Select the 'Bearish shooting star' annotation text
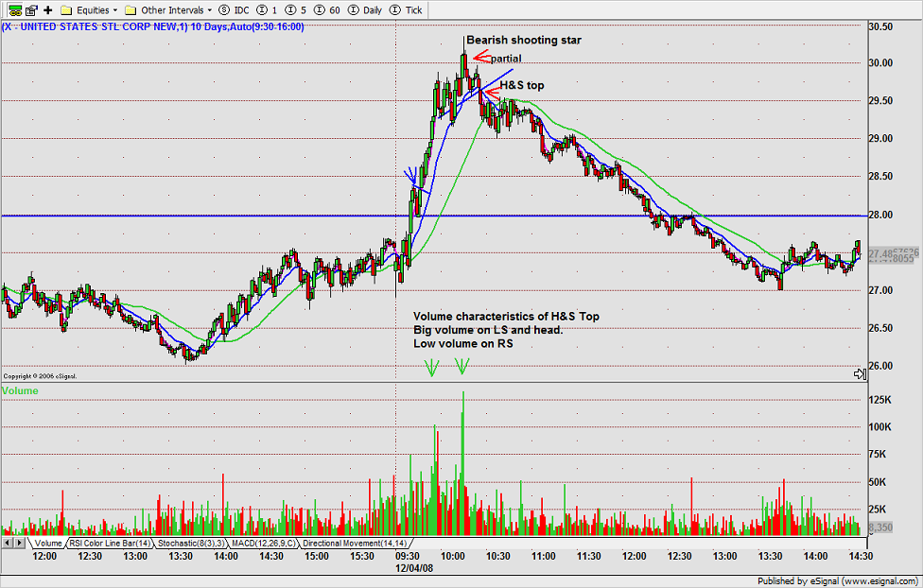Screen dimensions: 923x588 coord(524,40)
